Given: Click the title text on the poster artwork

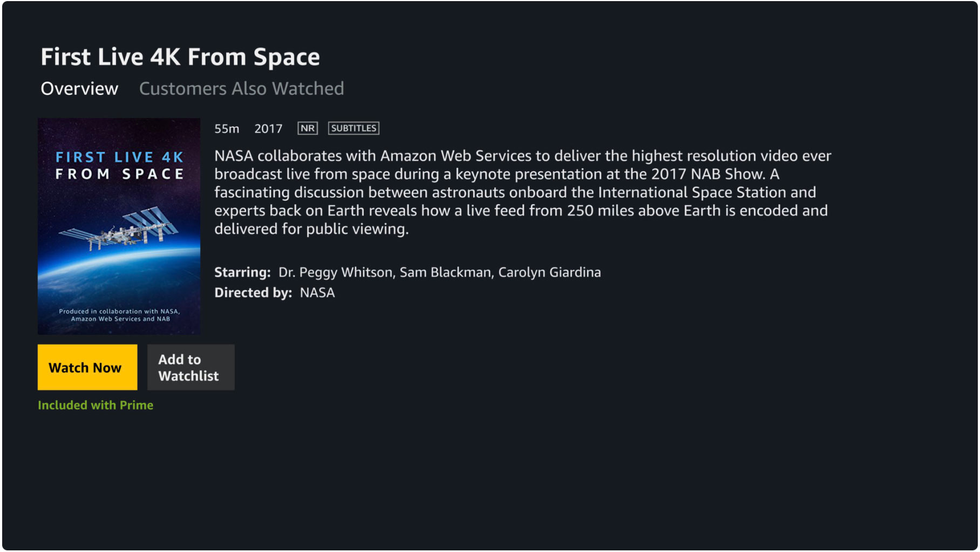Looking at the screenshot, I should coord(119,166).
